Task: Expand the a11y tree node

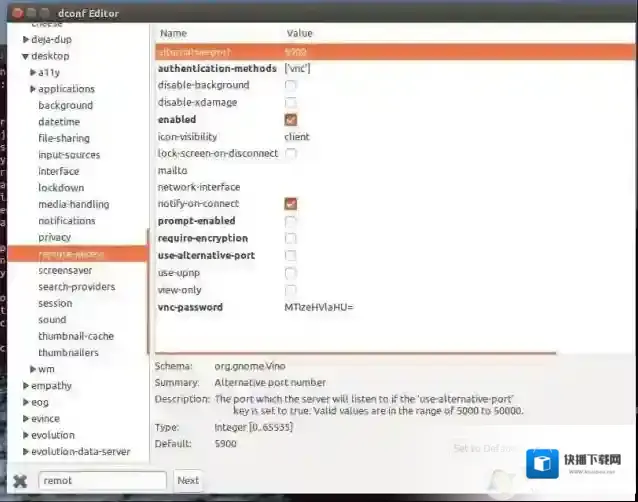Action: click(34, 73)
